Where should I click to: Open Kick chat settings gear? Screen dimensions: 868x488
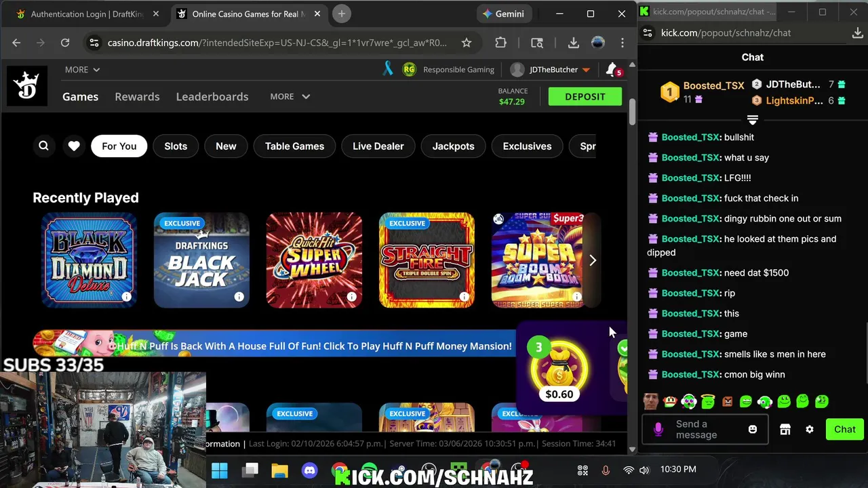(x=809, y=430)
